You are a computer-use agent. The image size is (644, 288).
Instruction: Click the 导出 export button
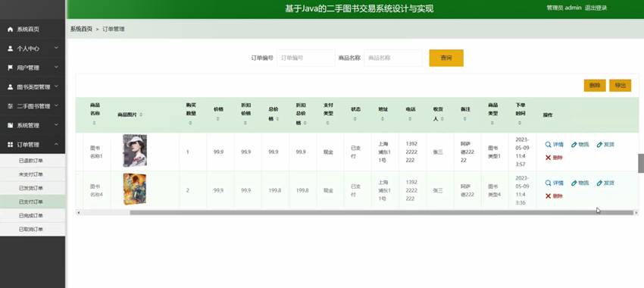tap(621, 86)
